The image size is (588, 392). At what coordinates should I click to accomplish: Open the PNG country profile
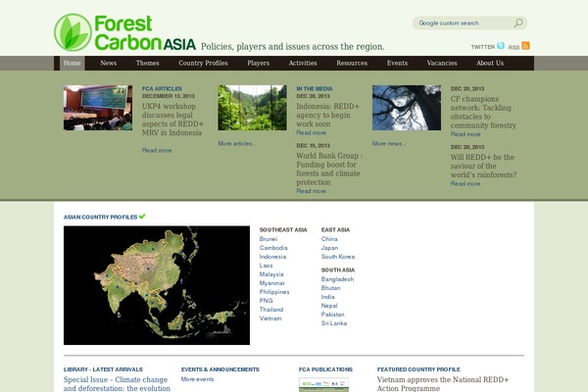tap(266, 301)
